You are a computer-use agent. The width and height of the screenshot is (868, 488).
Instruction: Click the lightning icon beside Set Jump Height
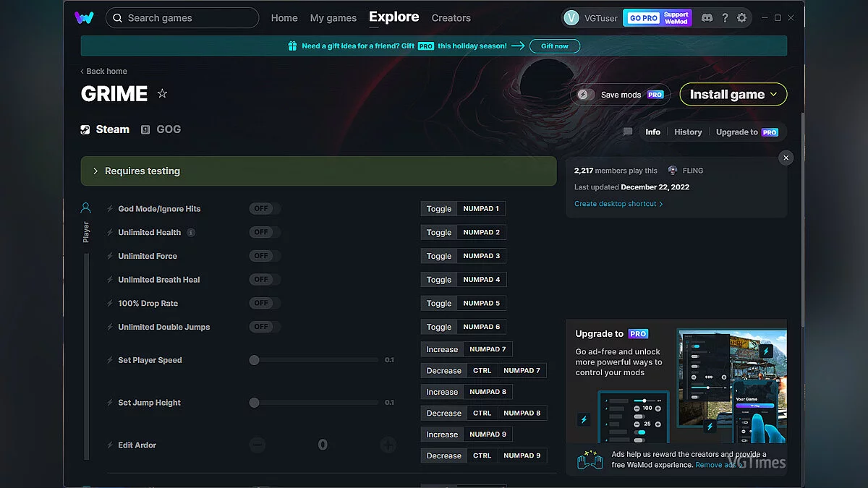pyautogui.click(x=111, y=403)
